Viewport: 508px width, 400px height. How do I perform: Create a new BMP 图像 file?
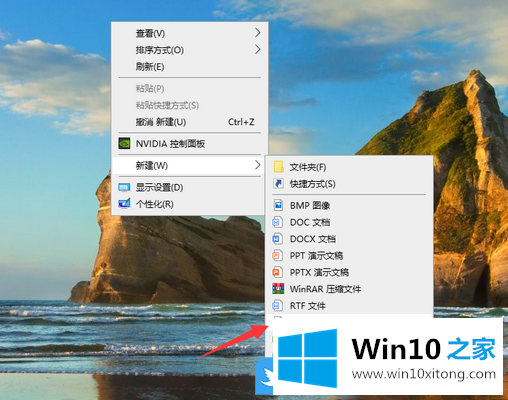coord(349,205)
